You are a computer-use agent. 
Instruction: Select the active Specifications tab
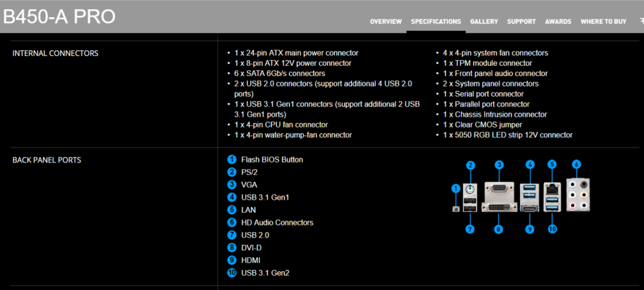click(436, 21)
